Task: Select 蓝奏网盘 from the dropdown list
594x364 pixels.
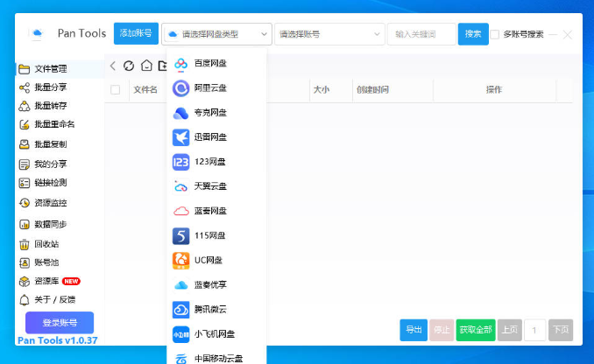Action: tap(216, 211)
